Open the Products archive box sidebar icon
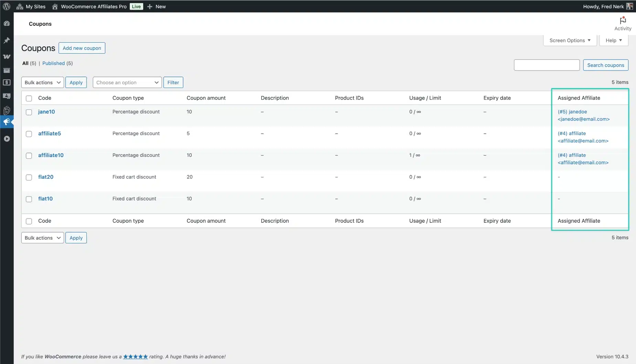Screen dimensions: 636x364 [x=7, y=70]
